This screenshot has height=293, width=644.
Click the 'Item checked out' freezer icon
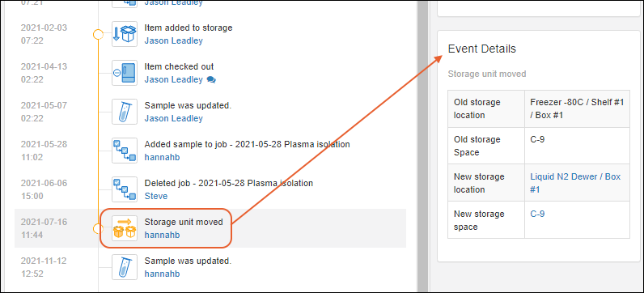click(x=125, y=73)
